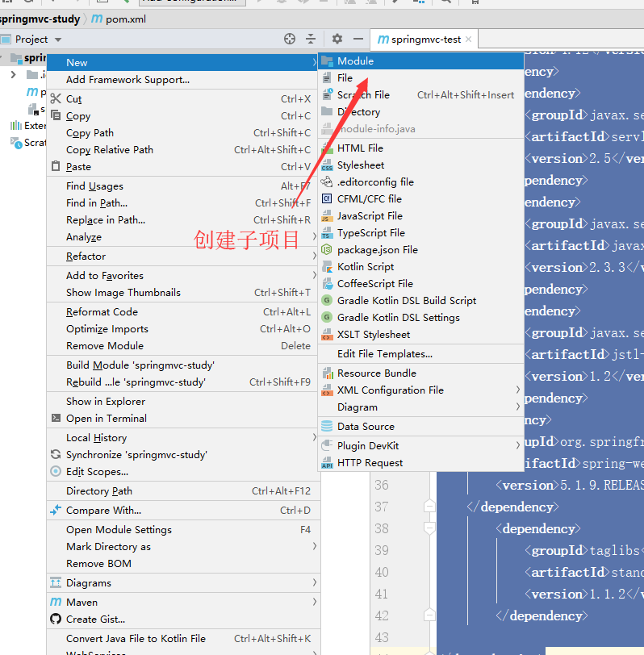Click the CoffeeScript File icon

tap(327, 284)
